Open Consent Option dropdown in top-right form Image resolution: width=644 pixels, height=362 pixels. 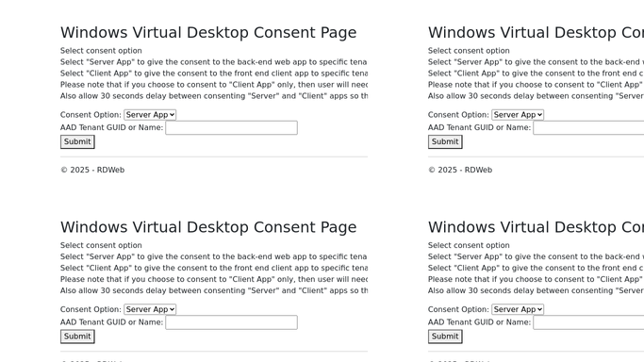point(518,115)
